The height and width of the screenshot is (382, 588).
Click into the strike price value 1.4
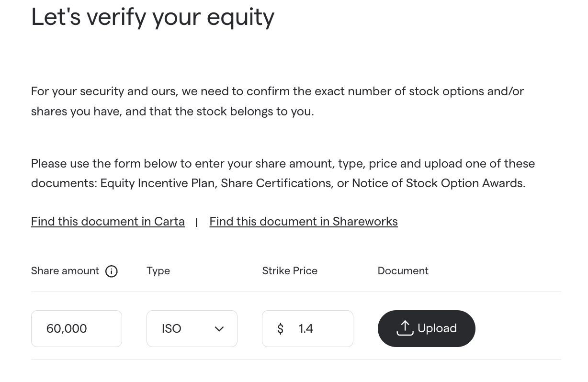click(316, 329)
